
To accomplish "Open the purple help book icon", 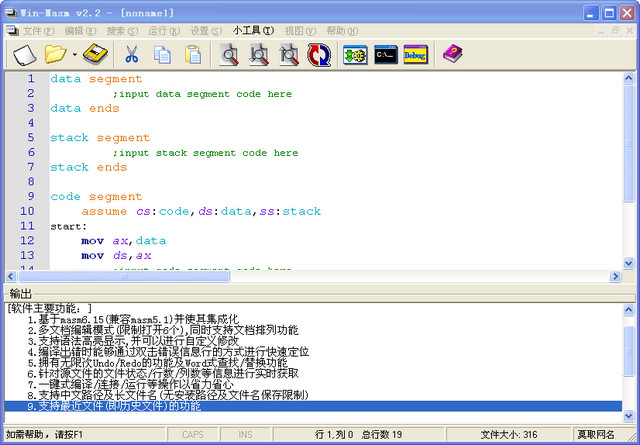I will pos(453,54).
